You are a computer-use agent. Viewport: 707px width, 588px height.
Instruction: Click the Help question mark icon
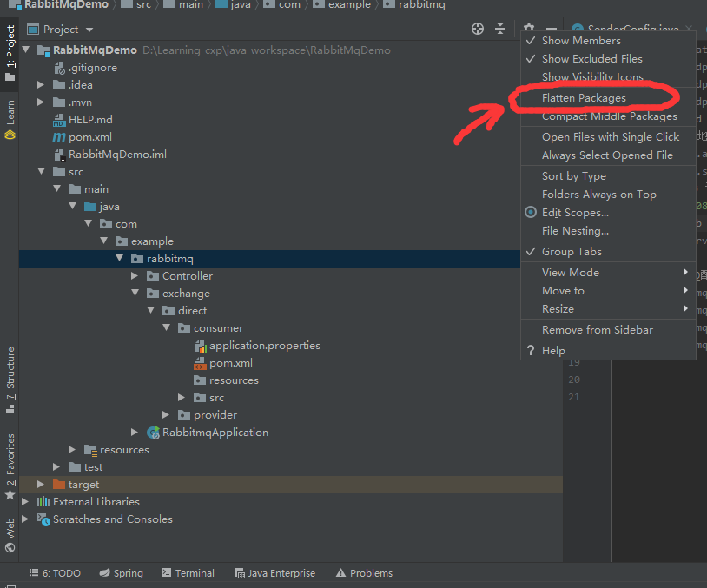coord(531,350)
